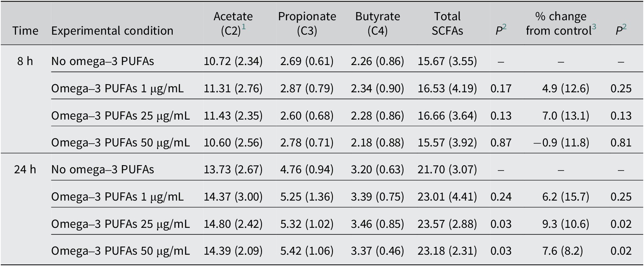Select total SCFAs value 23.57 (2.88)

tap(447, 224)
